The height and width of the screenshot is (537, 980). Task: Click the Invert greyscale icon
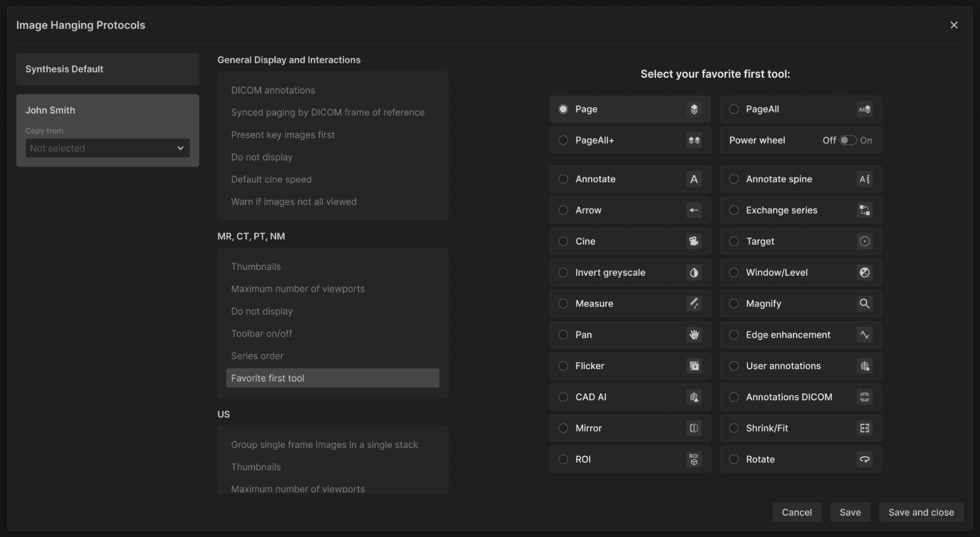click(694, 273)
